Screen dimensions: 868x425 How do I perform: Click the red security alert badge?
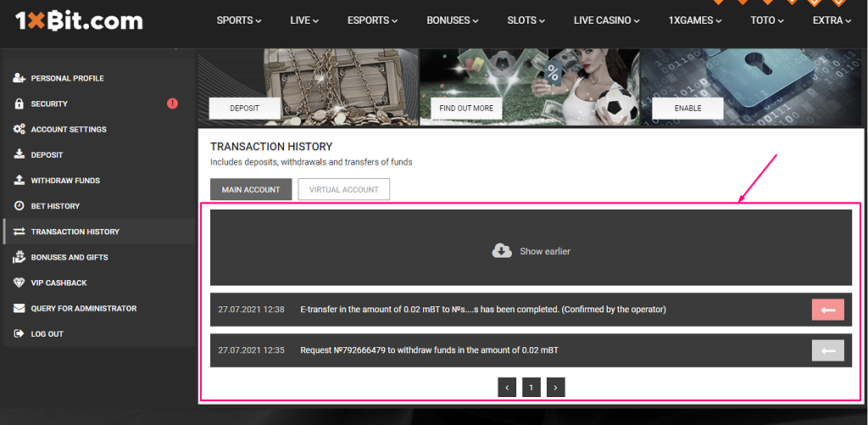[173, 103]
